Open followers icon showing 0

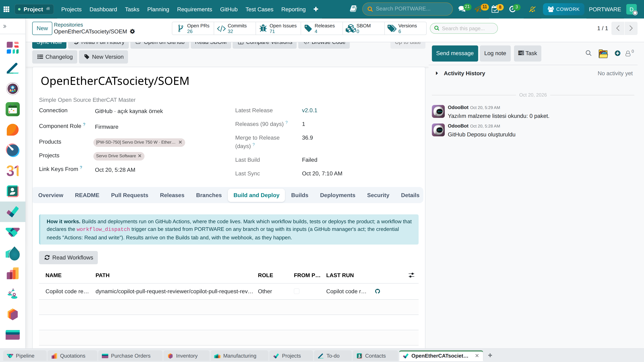point(629,53)
